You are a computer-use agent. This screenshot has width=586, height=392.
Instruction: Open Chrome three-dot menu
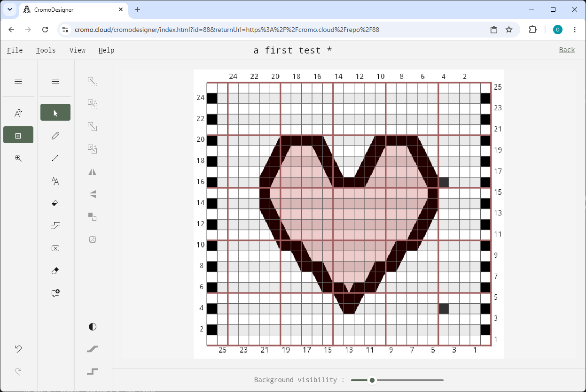point(575,30)
